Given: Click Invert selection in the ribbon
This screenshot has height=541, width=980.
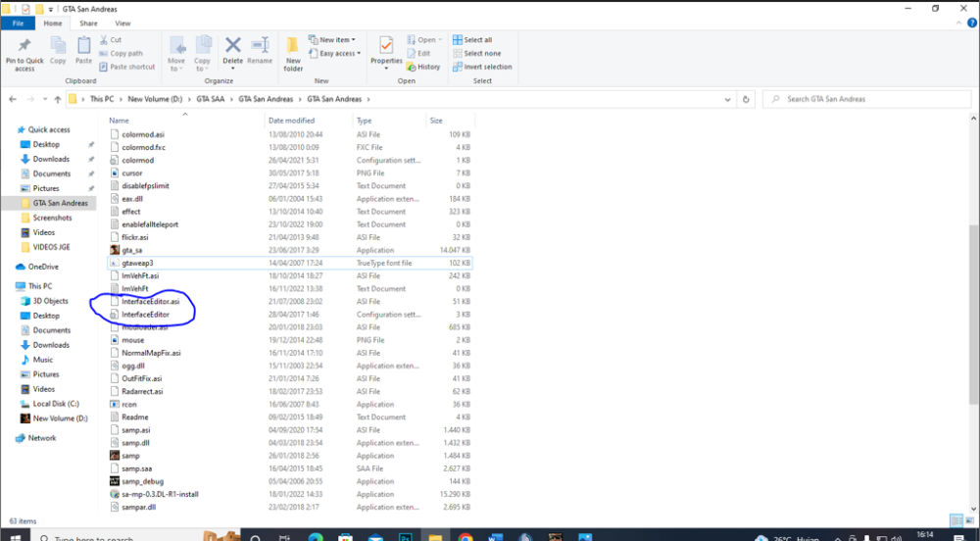Looking at the screenshot, I should pyautogui.click(x=482, y=67).
